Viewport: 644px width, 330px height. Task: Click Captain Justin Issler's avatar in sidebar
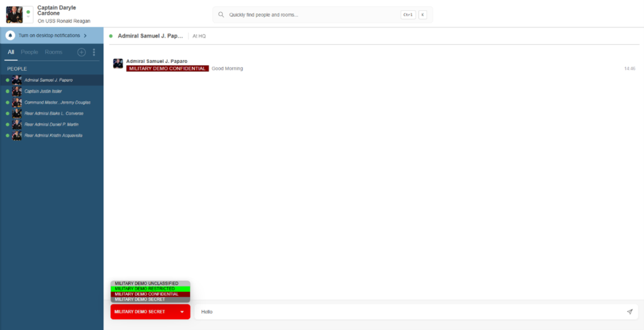(17, 91)
